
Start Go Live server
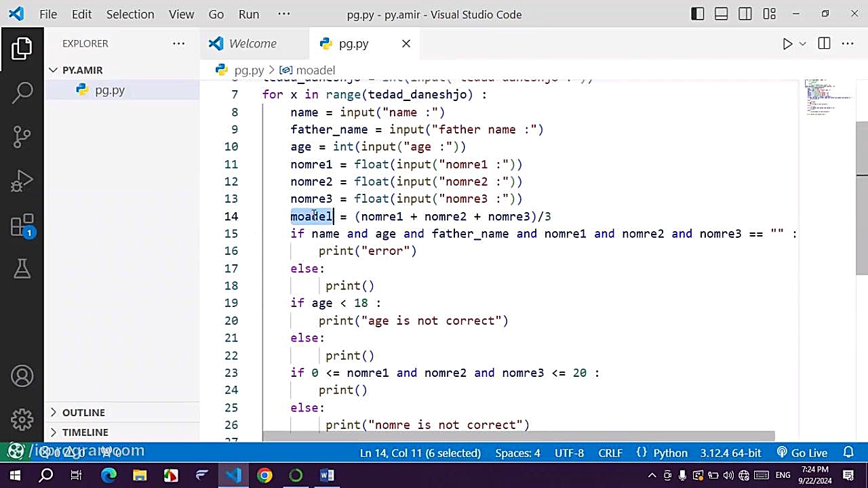[x=802, y=453]
